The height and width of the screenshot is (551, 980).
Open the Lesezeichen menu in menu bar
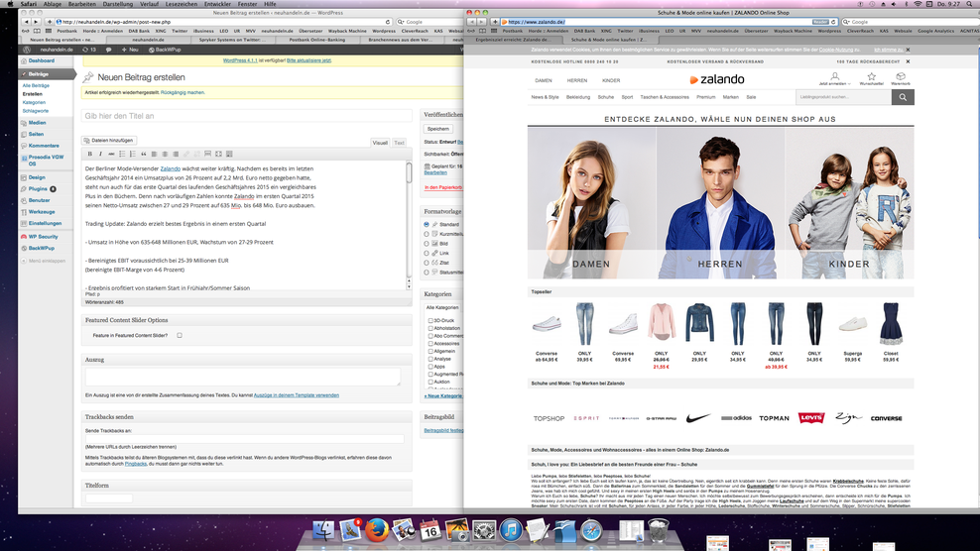[182, 4]
